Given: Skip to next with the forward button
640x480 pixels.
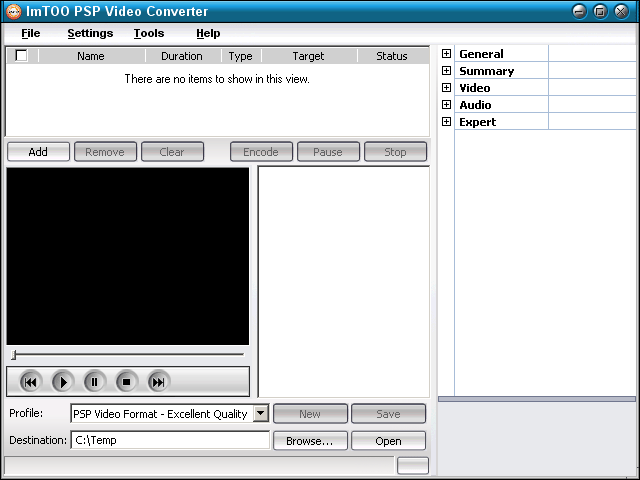Looking at the screenshot, I should [x=158, y=382].
